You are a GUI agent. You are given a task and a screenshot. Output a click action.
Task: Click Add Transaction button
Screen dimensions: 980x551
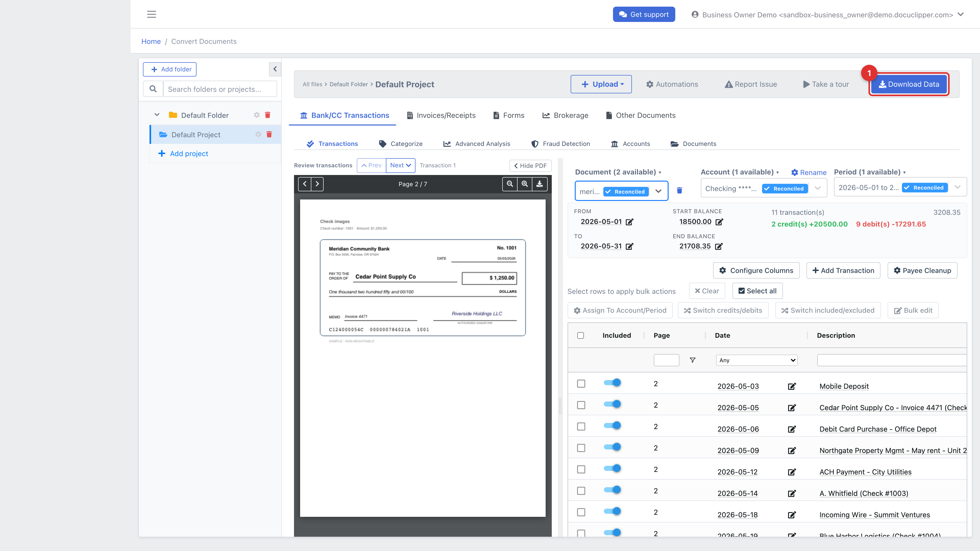(843, 270)
